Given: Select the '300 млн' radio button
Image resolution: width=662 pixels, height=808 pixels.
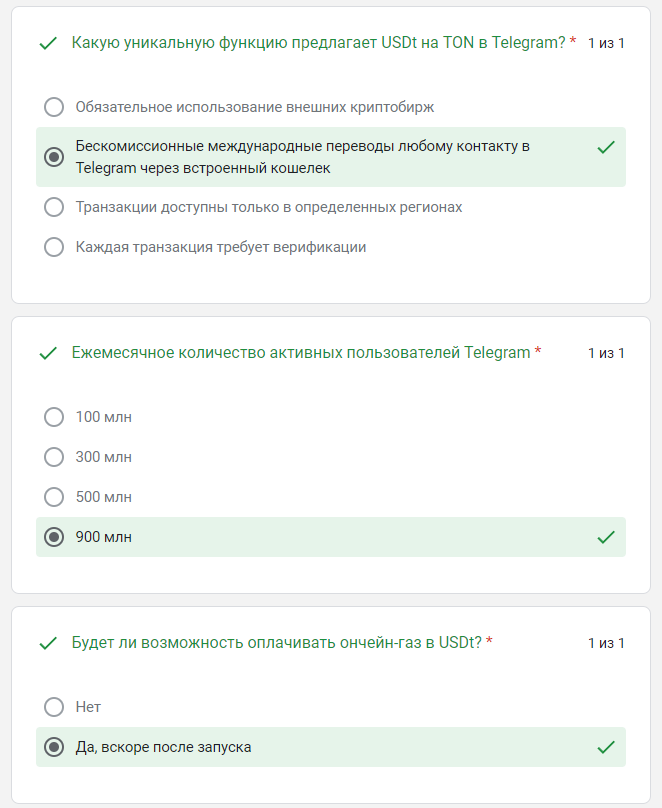Looking at the screenshot, I should coord(54,457).
